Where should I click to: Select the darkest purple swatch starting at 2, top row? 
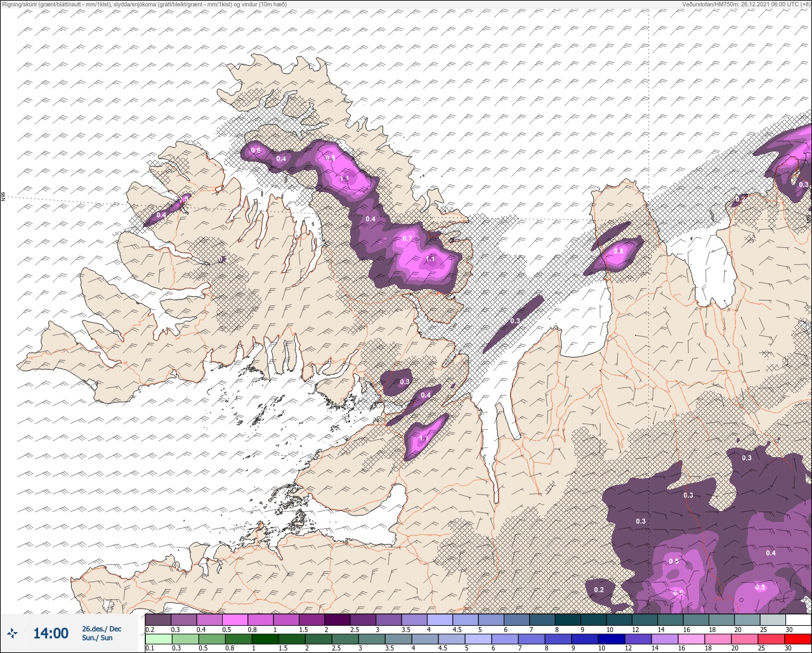[x=337, y=619]
